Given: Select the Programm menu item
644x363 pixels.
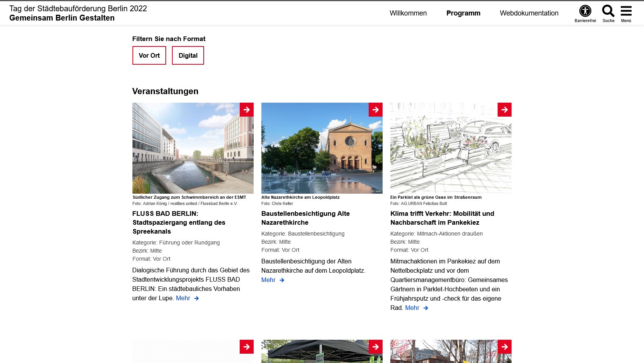Looking at the screenshot, I should click(x=463, y=13).
